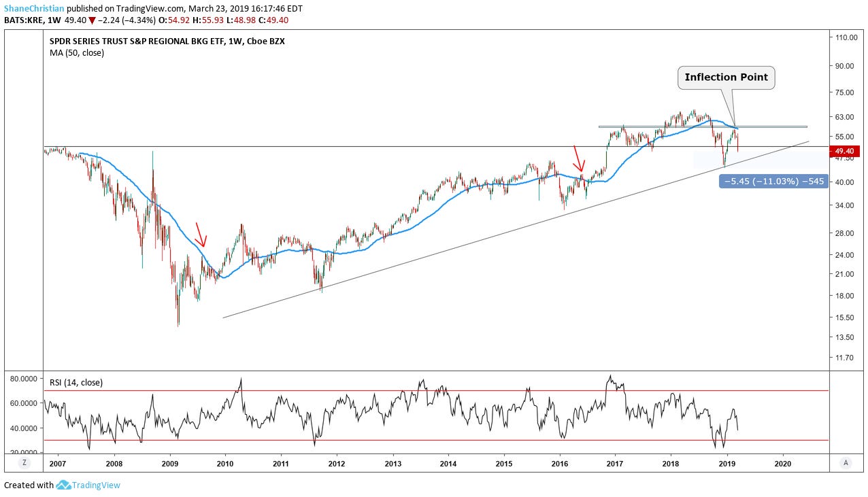
Task: Click the red arrow annotation near 2009
Action: (x=201, y=235)
